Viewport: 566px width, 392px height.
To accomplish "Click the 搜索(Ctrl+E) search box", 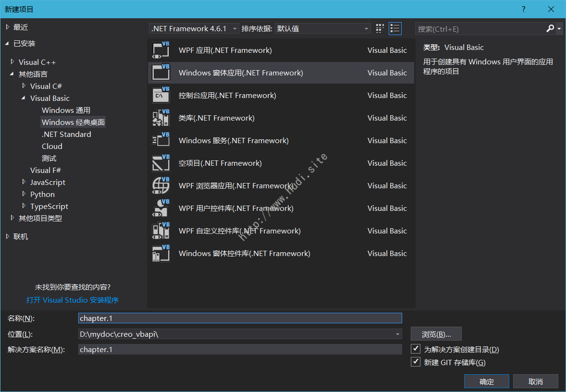I will coord(480,29).
